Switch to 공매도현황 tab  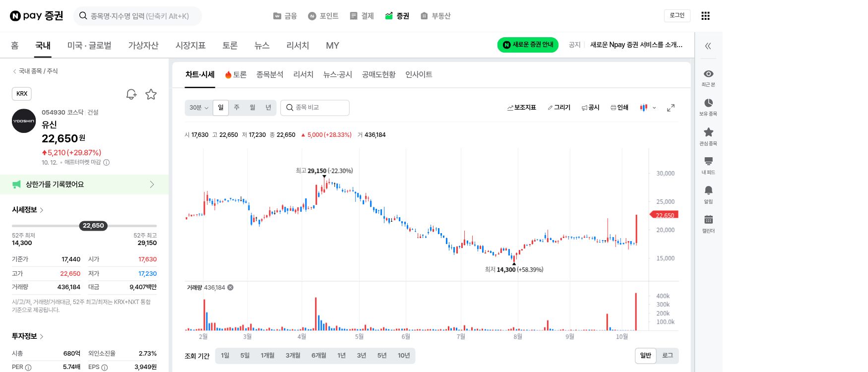pyautogui.click(x=379, y=74)
